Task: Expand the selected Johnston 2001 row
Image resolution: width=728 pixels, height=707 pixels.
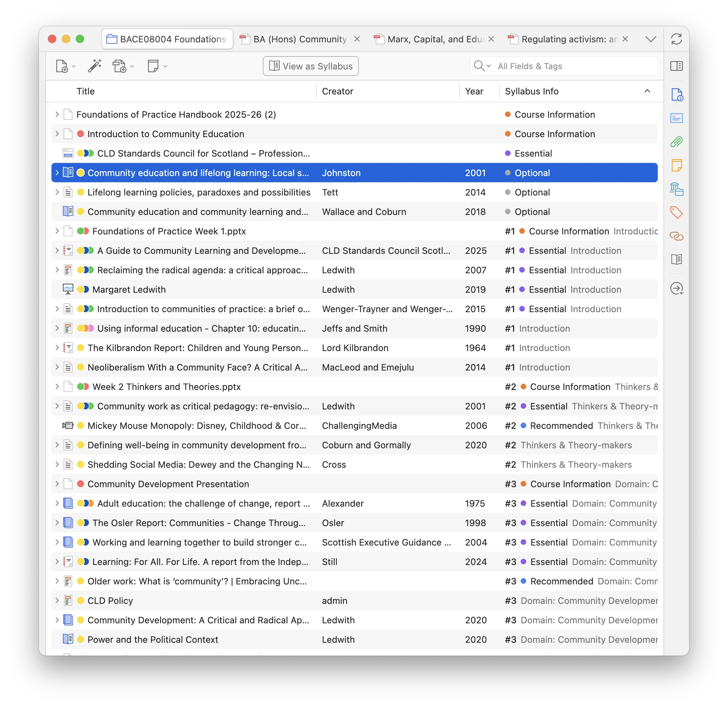Action: pos(57,173)
